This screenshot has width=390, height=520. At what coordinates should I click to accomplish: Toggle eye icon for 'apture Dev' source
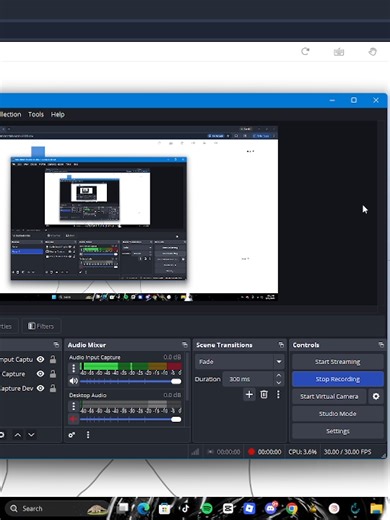pos(40,388)
